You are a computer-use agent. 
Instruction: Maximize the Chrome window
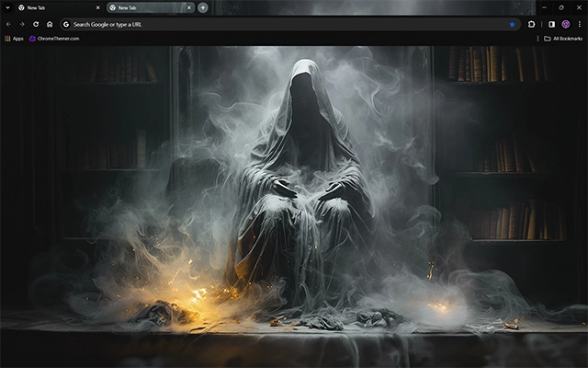tap(561, 7)
